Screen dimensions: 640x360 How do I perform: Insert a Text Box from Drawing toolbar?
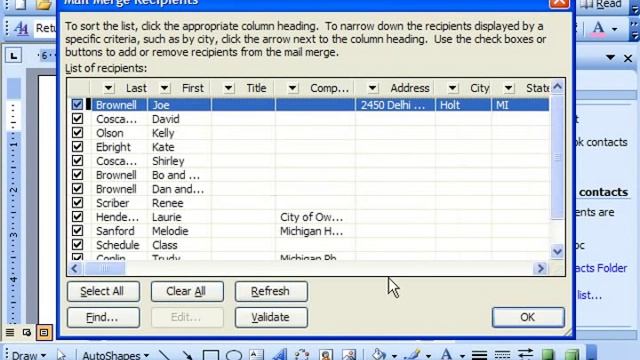(x=256, y=354)
